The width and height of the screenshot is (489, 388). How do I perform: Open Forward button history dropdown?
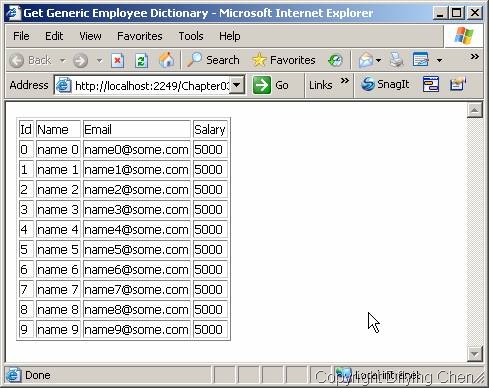(x=99, y=61)
